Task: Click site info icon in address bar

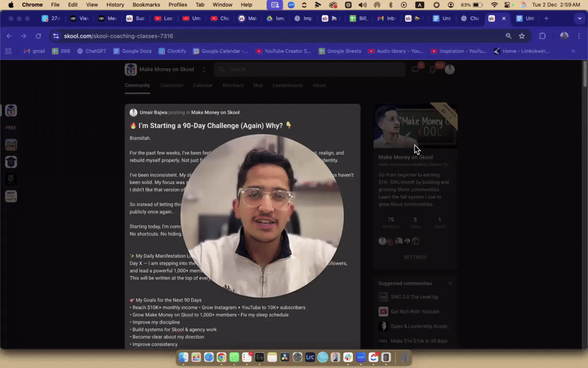Action: click(56, 36)
